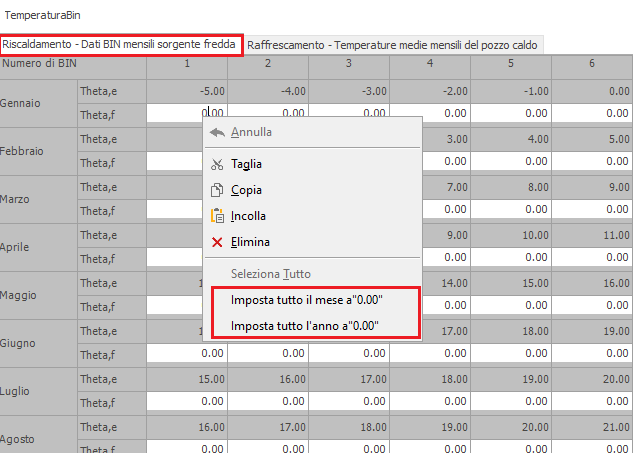
Task: Click the copy icon beside Copia
Action: pos(218,190)
